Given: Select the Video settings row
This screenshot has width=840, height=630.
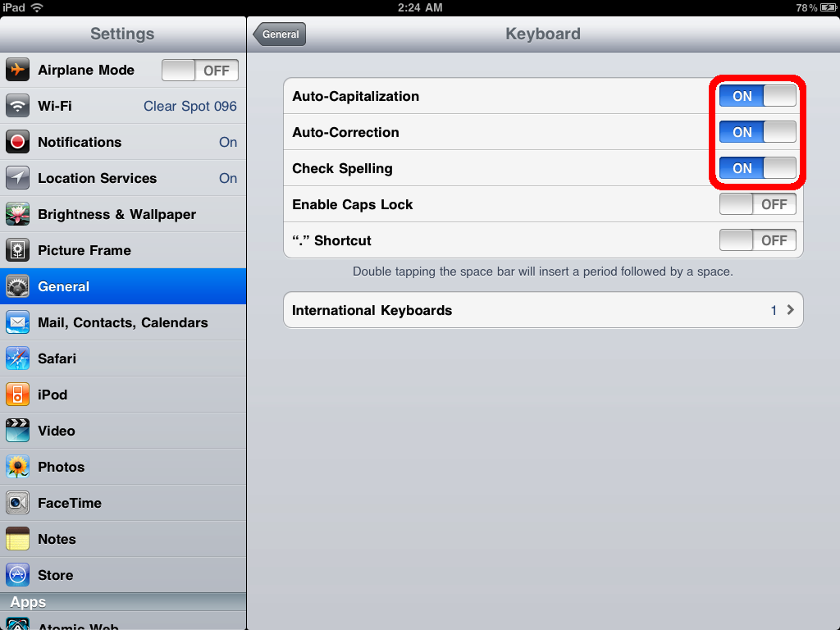Looking at the screenshot, I should coord(123,431).
